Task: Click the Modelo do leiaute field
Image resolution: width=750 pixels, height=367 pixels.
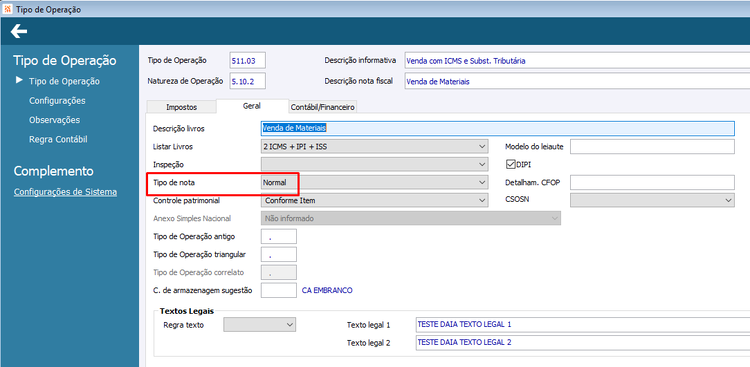Action: coord(652,147)
